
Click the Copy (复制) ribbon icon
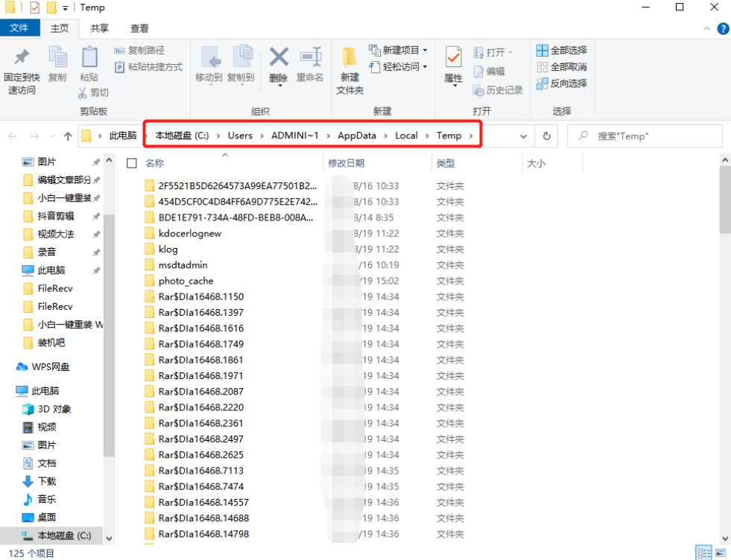[x=58, y=58]
